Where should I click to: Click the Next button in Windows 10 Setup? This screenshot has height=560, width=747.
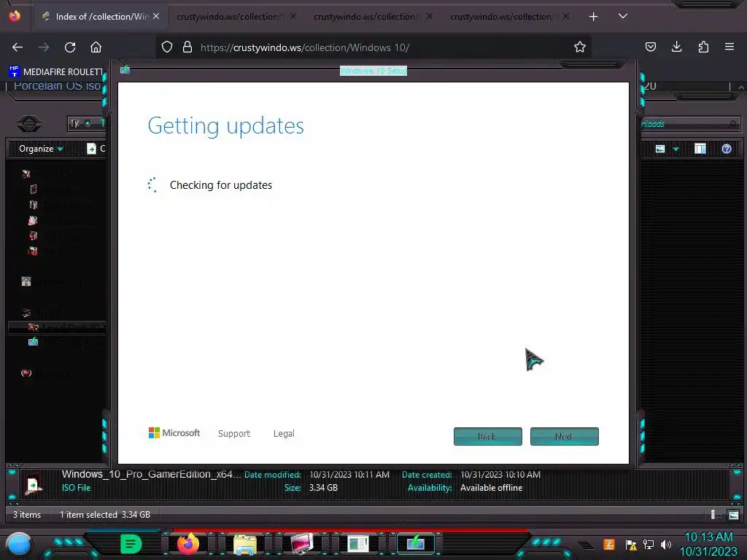pyautogui.click(x=565, y=436)
